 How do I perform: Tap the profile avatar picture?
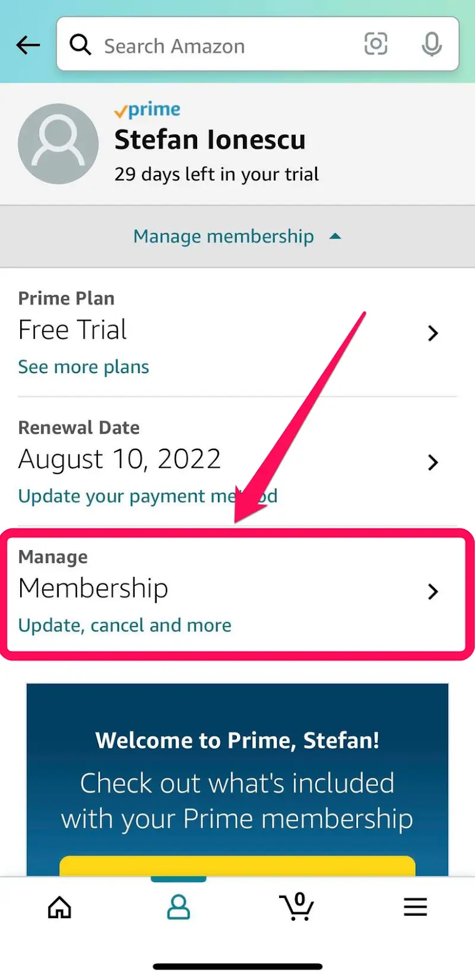58,144
